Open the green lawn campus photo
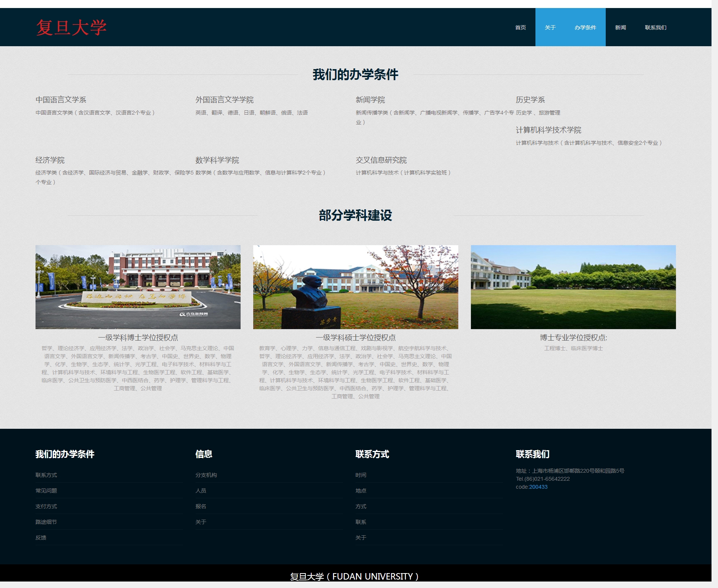 tap(573, 287)
